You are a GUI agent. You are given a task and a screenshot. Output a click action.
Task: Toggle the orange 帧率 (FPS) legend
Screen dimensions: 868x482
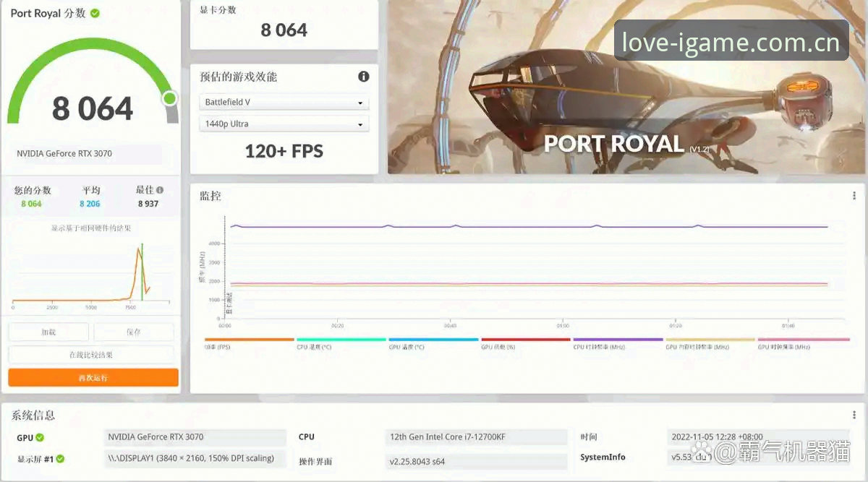click(x=250, y=344)
